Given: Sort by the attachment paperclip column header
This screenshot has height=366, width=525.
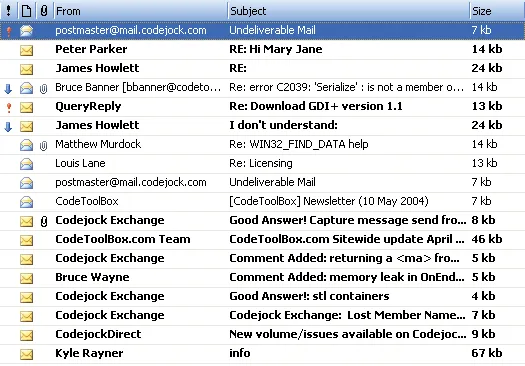Looking at the screenshot, I should click(44, 11).
